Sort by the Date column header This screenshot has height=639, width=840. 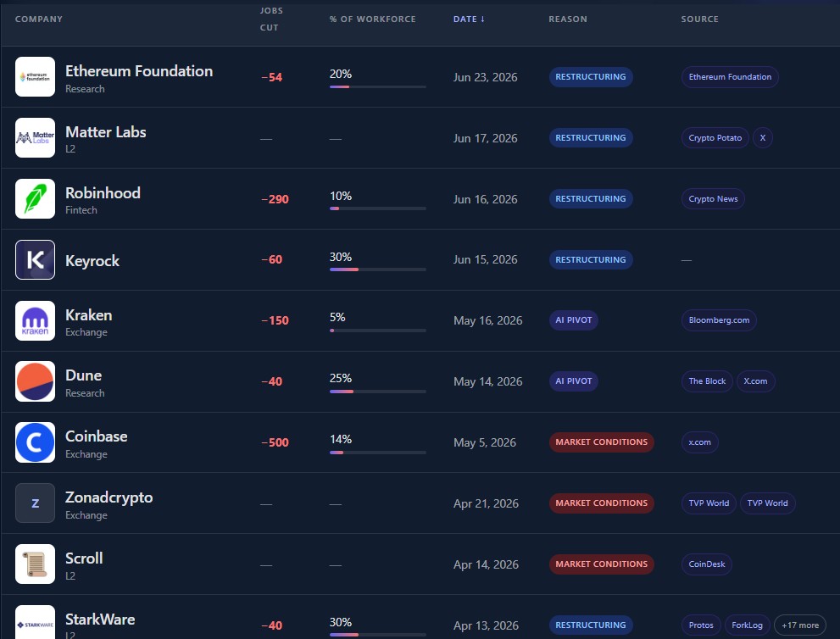pos(469,19)
